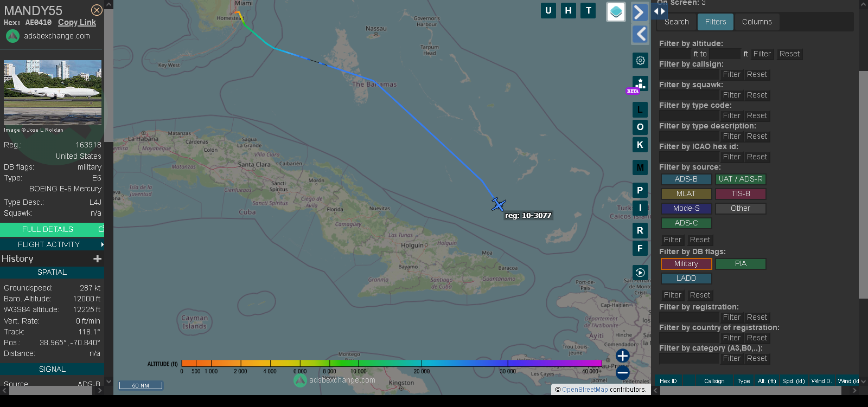Toggle the O map button
Viewport: 868px width, 407px height.
pos(640,127)
